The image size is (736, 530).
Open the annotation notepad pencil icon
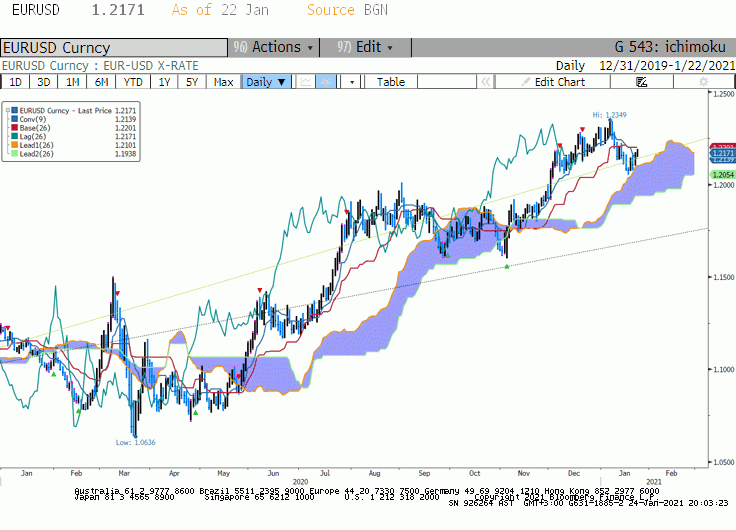[642, 82]
